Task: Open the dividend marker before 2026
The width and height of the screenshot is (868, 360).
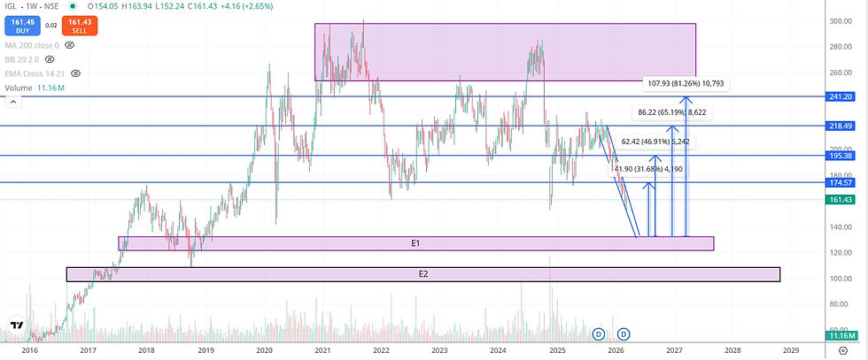Action: [x=599, y=334]
